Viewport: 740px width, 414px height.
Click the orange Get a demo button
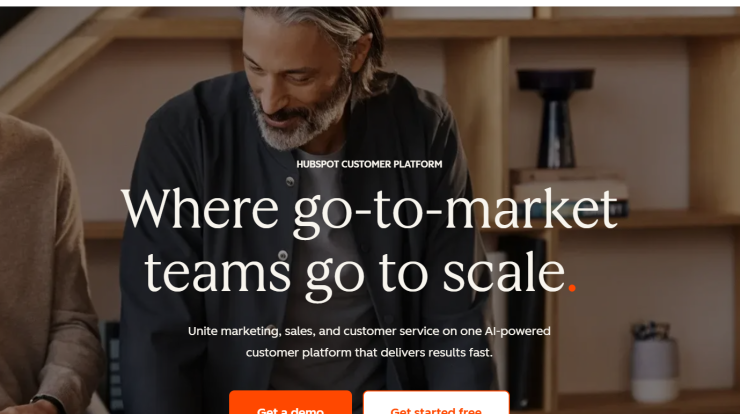[290, 402]
